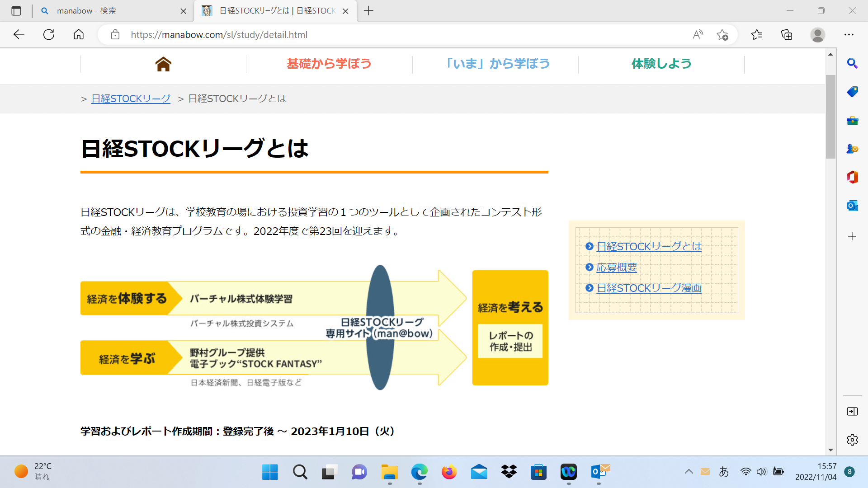Switch to the manabow - 検索 tab
The height and width of the screenshot is (488, 868).
113,11
